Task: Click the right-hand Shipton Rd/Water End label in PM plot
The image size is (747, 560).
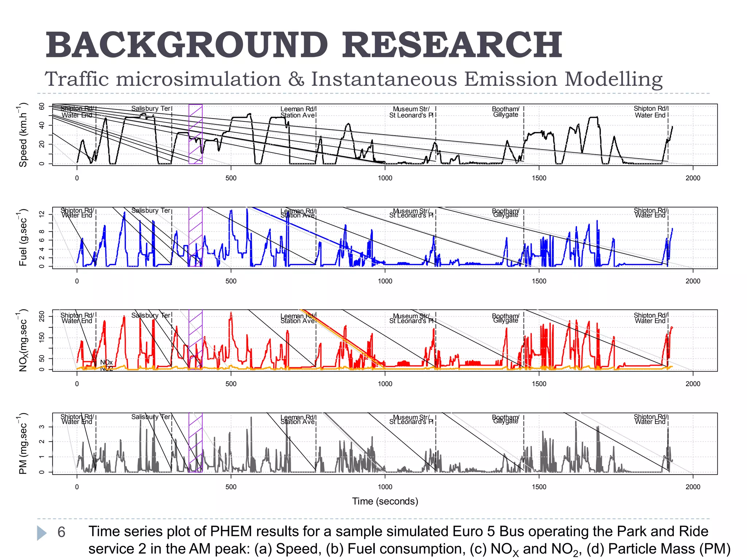Action: tap(651, 419)
